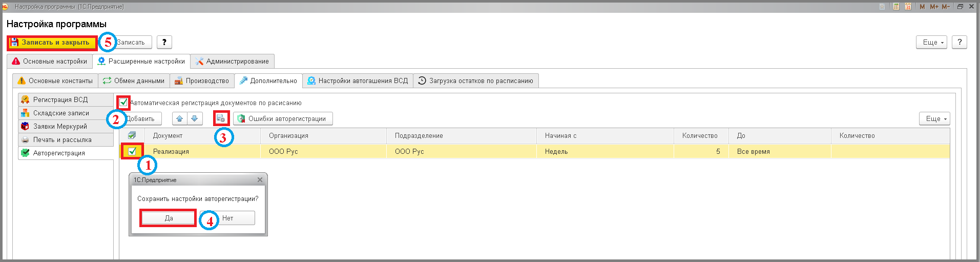Screen dimensions: 980x262
Task: Uncheck the Реализация row checkbox
Action: pos(132,151)
